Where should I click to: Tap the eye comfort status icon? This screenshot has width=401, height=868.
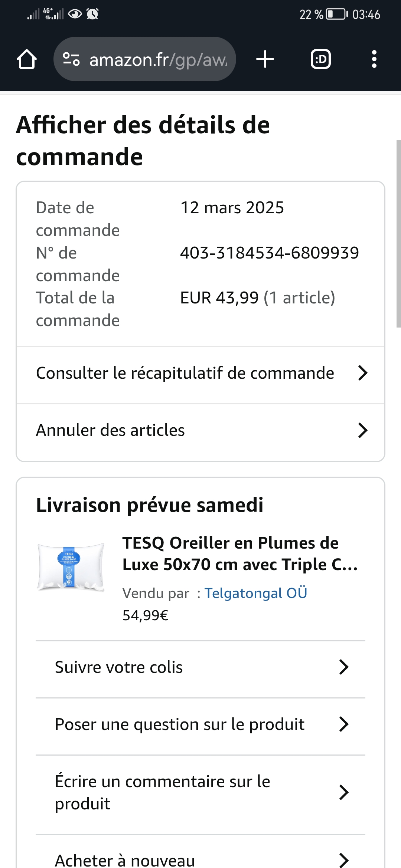point(75,14)
